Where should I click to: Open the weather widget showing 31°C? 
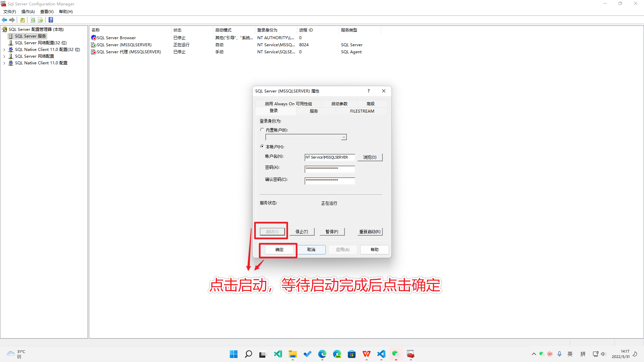pos(16,354)
